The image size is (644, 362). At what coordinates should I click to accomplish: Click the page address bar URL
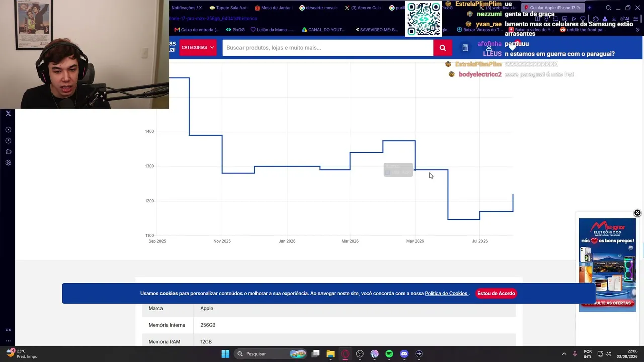click(213, 19)
